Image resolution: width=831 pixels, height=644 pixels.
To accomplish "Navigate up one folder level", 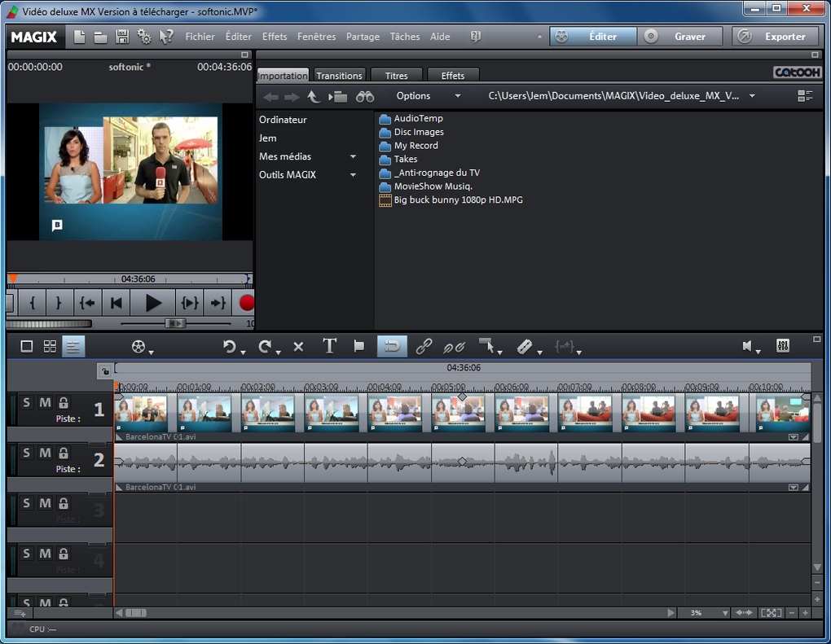I will point(314,96).
